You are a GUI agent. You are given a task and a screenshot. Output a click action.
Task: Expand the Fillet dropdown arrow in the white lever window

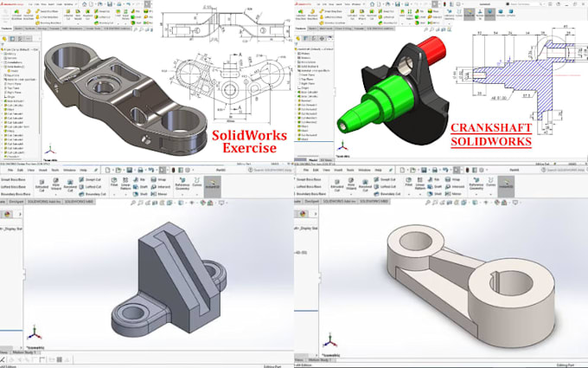point(408,194)
